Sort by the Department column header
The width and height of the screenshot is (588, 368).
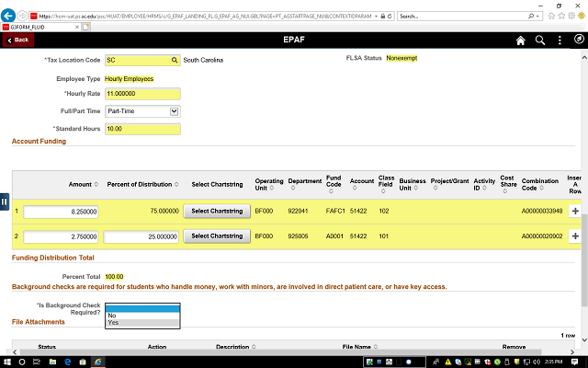click(x=304, y=184)
